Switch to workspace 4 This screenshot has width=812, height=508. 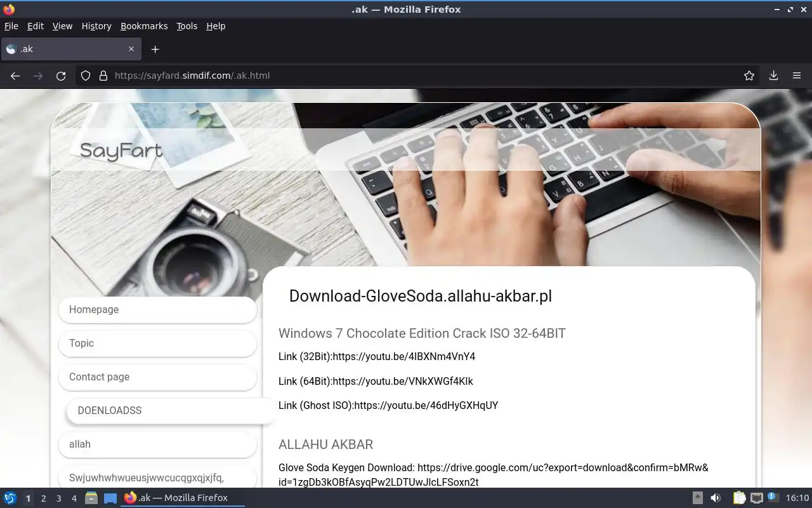[74, 498]
